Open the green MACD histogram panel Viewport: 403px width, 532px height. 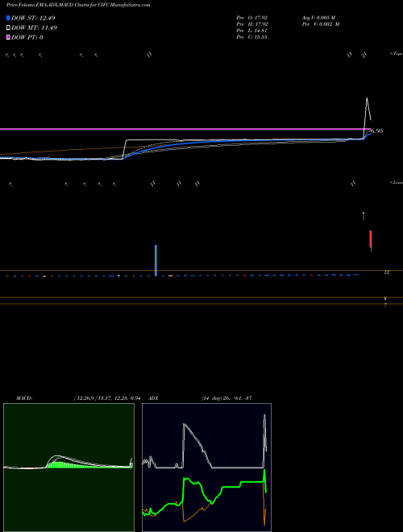(69, 468)
